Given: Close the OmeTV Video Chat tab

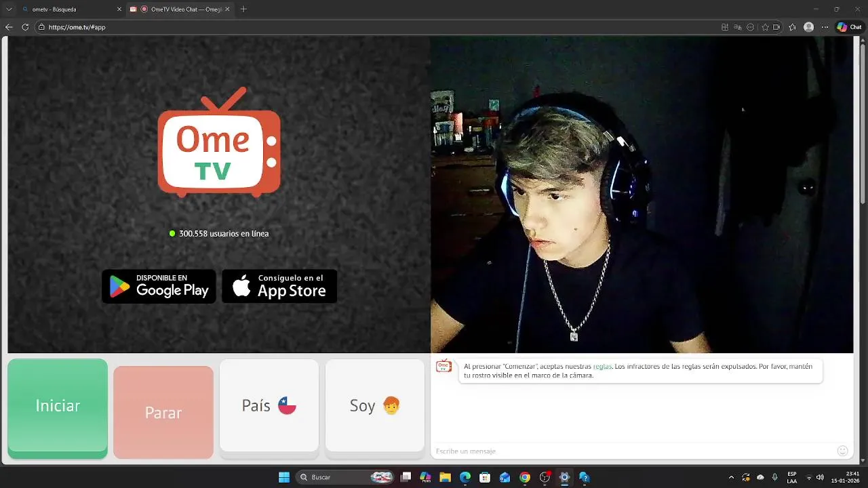Looking at the screenshot, I should 227,9.
